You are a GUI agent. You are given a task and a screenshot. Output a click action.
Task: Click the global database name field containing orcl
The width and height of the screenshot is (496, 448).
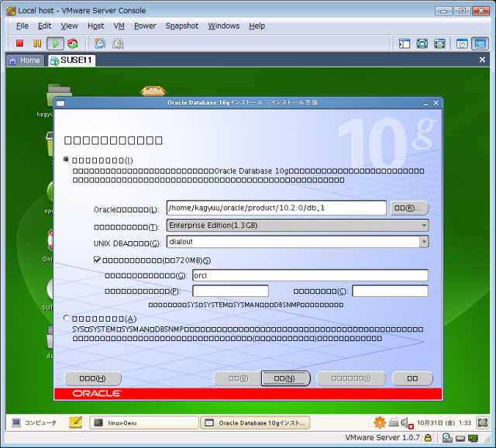[x=309, y=275]
